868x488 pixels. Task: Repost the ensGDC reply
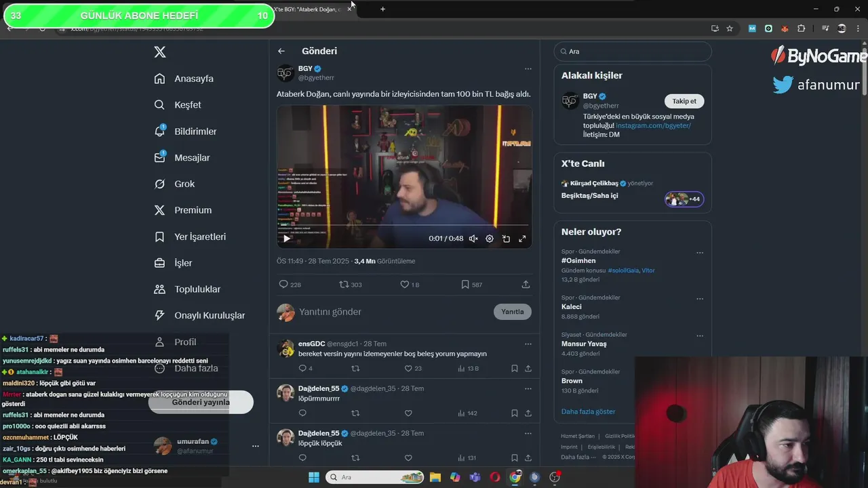355,369
